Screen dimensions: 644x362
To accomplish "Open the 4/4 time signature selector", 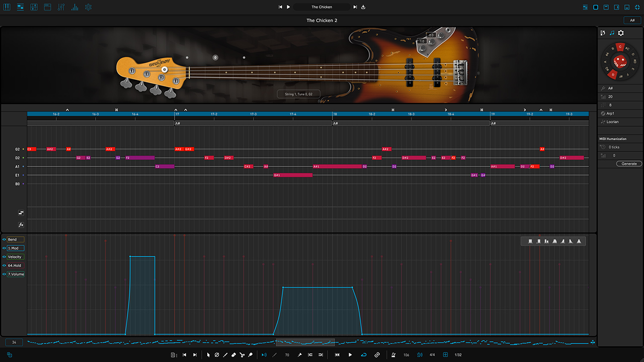I will pos(432,355).
